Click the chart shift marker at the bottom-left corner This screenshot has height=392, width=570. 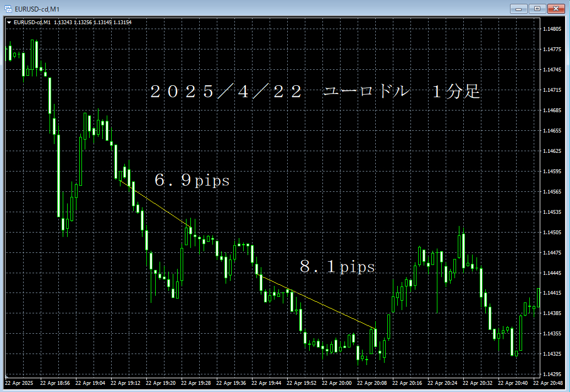point(7,376)
